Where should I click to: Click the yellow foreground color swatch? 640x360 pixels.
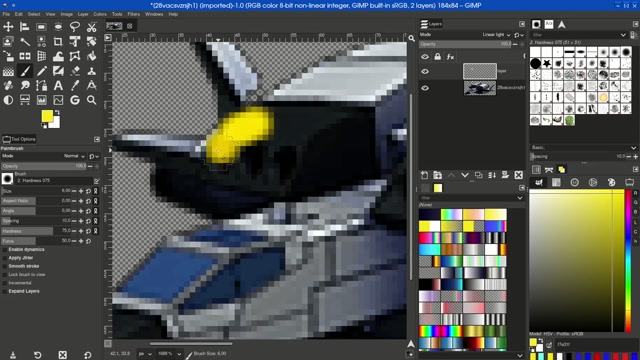[x=47, y=116]
